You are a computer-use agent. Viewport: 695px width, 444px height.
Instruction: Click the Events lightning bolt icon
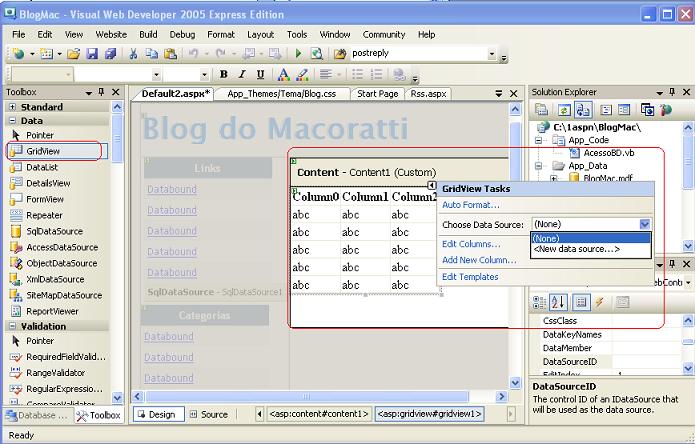click(600, 302)
